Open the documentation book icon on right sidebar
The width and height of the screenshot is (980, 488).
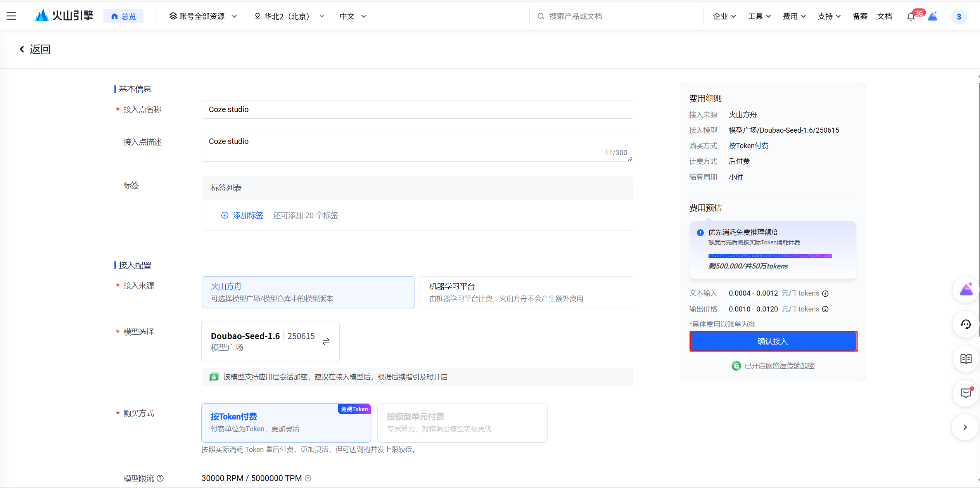click(x=966, y=359)
